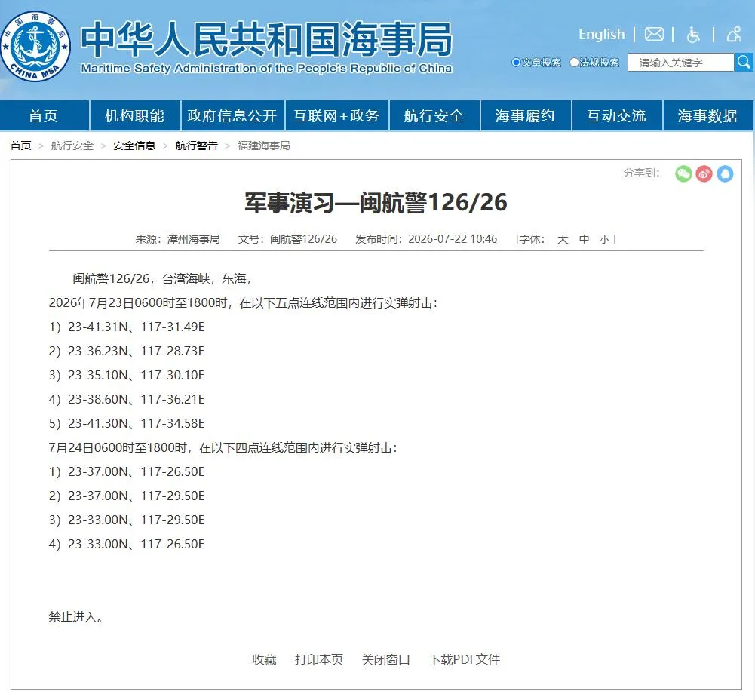The width and height of the screenshot is (755, 700).
Task: Click the source text 来源: 漳州海事局
Action: pos(178,239)
